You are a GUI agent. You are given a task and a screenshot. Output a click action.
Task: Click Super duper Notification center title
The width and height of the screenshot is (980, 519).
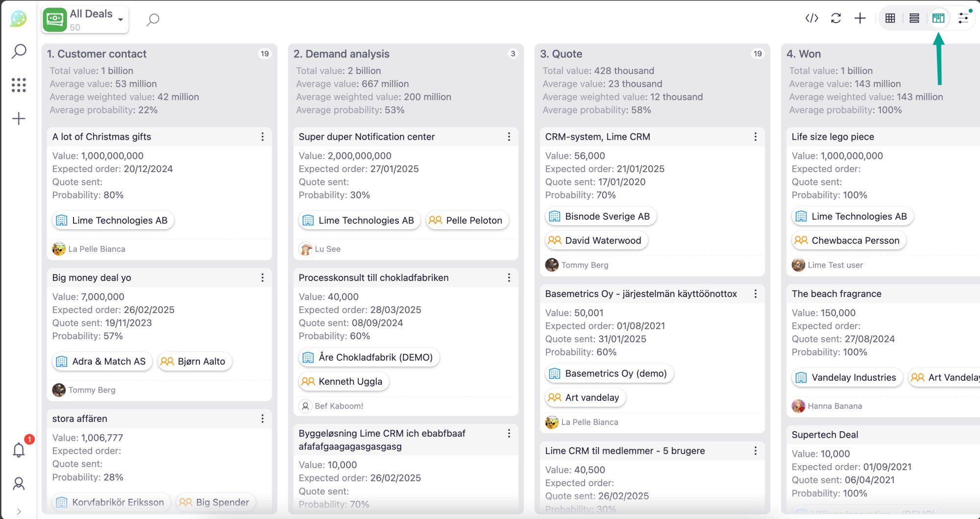coord(367,137)
